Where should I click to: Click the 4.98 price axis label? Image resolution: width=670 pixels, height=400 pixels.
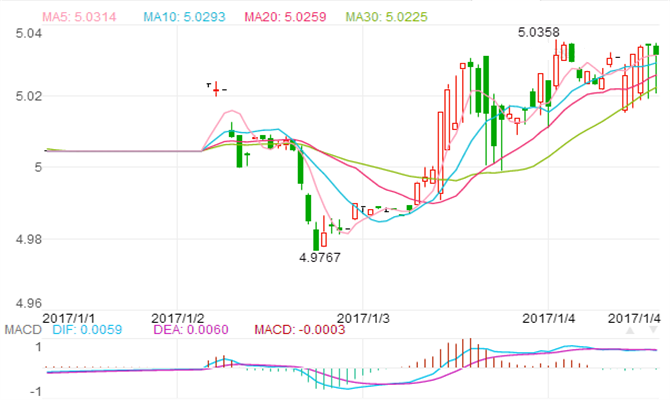tap(29, 239)
